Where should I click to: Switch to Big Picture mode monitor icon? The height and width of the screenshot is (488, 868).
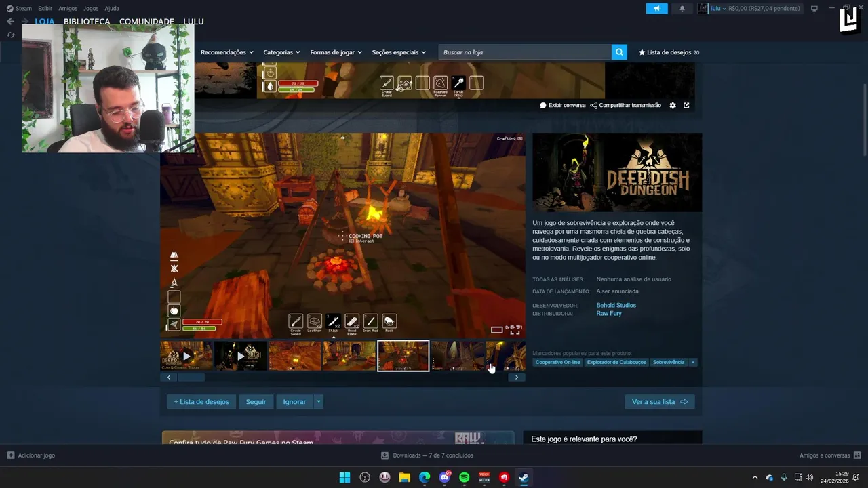pyautogui.click(x=814, y=8)
